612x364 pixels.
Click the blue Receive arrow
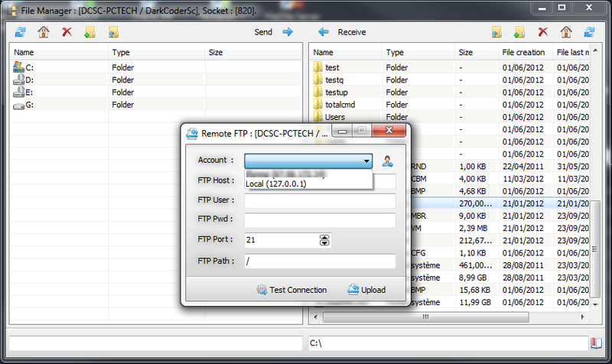pyautogui.click(x=324, y=32)
